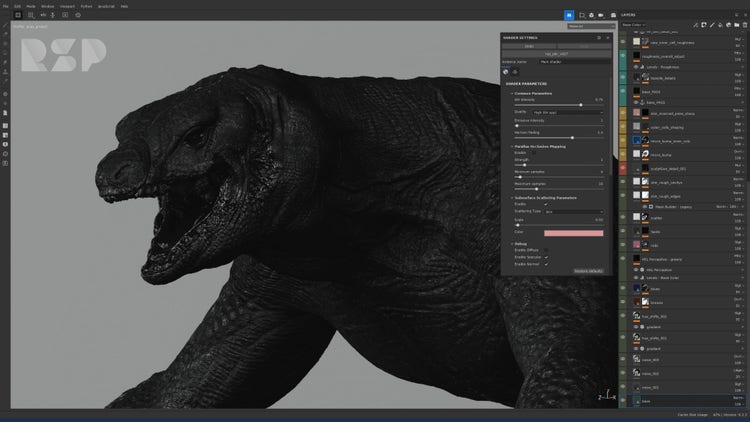
Task: Click the pink subsurface Color swatch
Action: (574, 233)
